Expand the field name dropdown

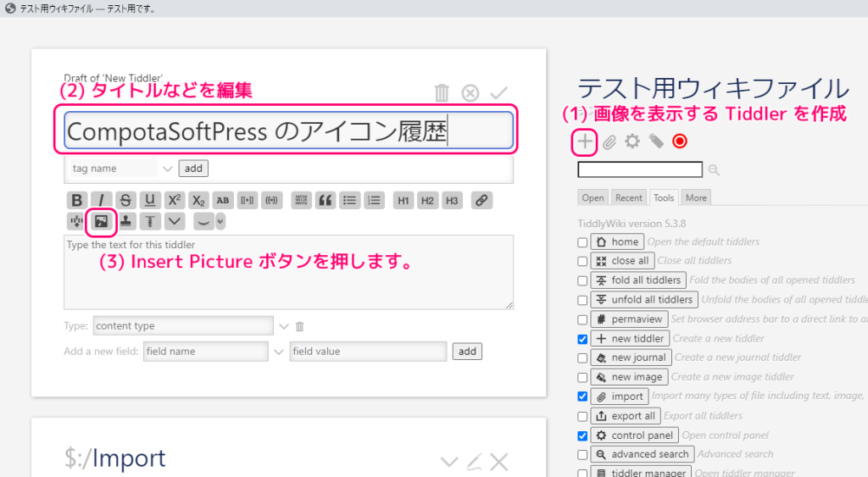(x=278, y=352)
